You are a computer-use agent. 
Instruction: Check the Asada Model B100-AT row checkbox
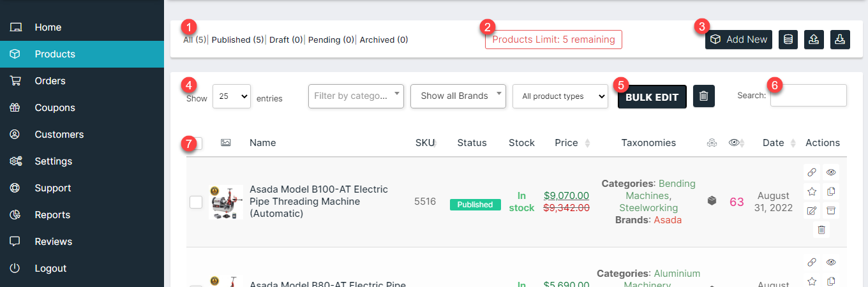click(x=196, y=202)
